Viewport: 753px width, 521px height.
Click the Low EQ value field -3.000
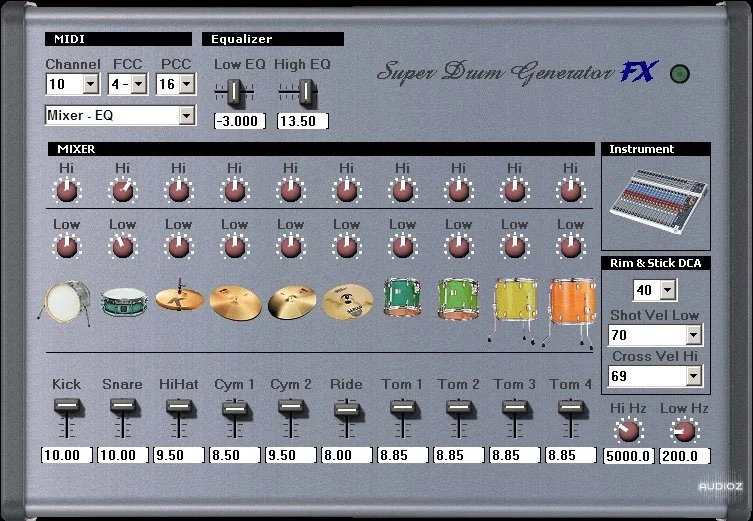click(240, 121)
